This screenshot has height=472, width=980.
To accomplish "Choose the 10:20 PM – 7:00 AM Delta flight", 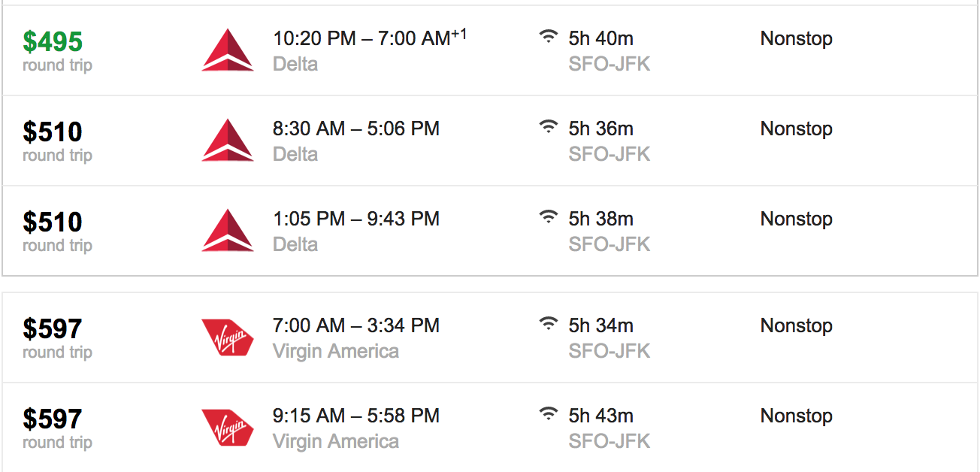I will [x=490, y=50].
